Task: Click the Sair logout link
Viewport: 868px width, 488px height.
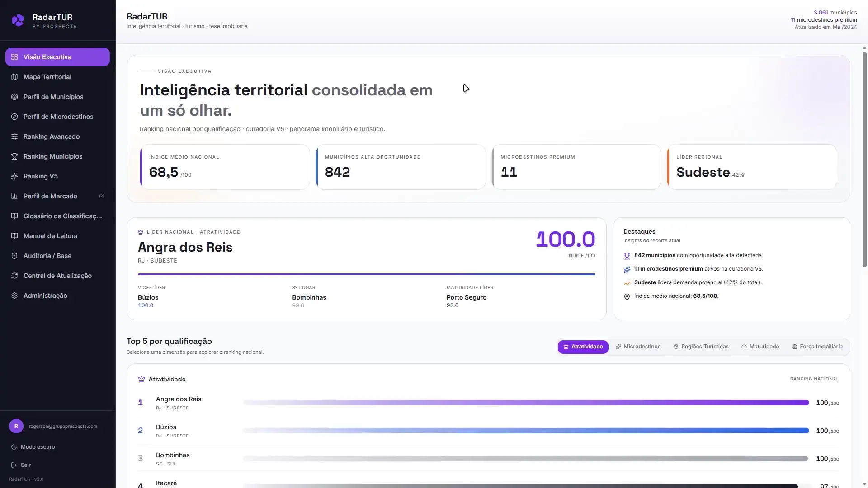Action: [x=21, y=465]
